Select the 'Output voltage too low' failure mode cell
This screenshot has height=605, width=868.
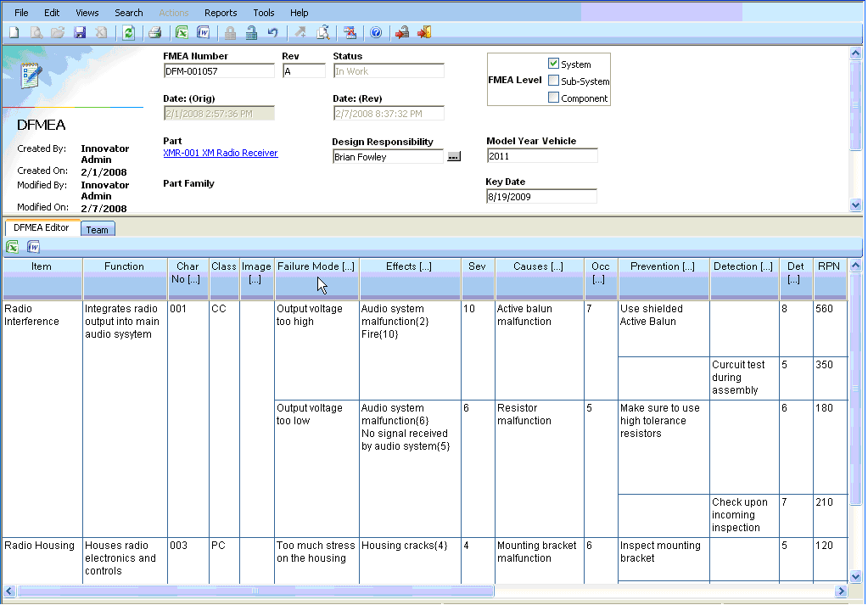click(x=316, y=469)
